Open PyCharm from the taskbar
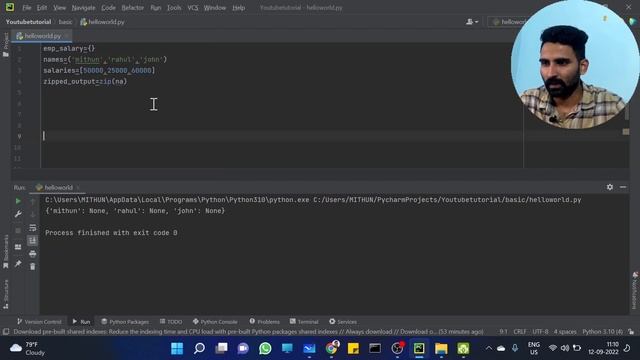The image size is (640, 360). 419,349
